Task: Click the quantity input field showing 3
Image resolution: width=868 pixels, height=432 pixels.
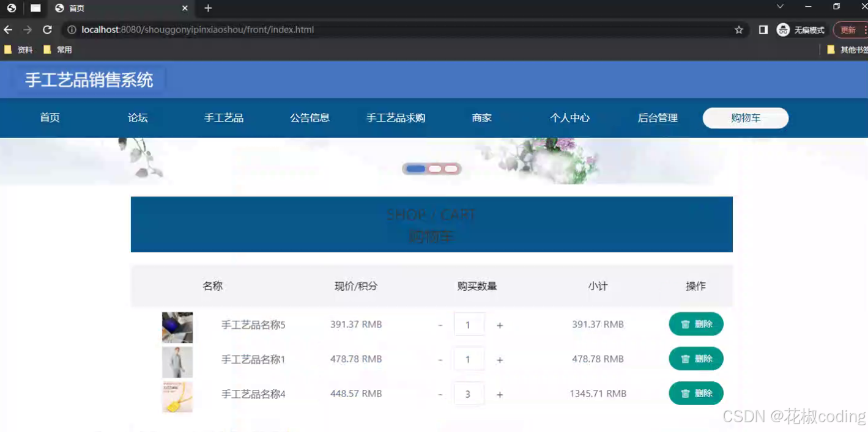Action: (x=469, y=394)
